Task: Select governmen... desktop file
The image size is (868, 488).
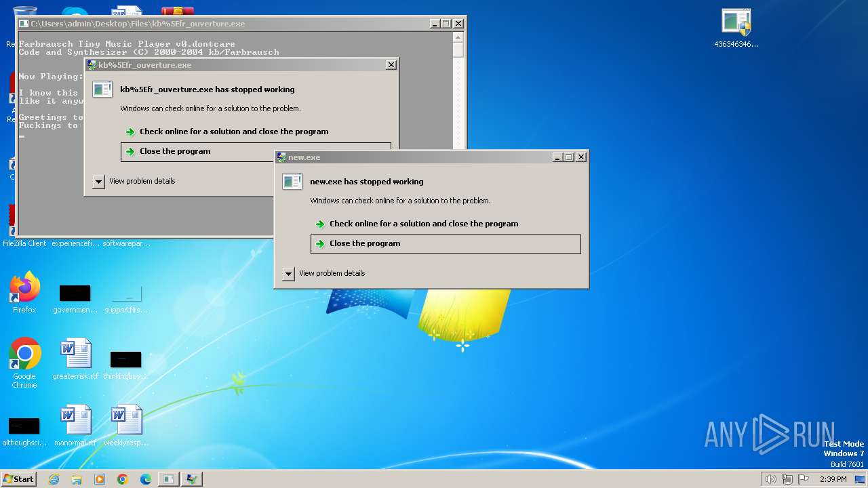Action: point(75,299)
